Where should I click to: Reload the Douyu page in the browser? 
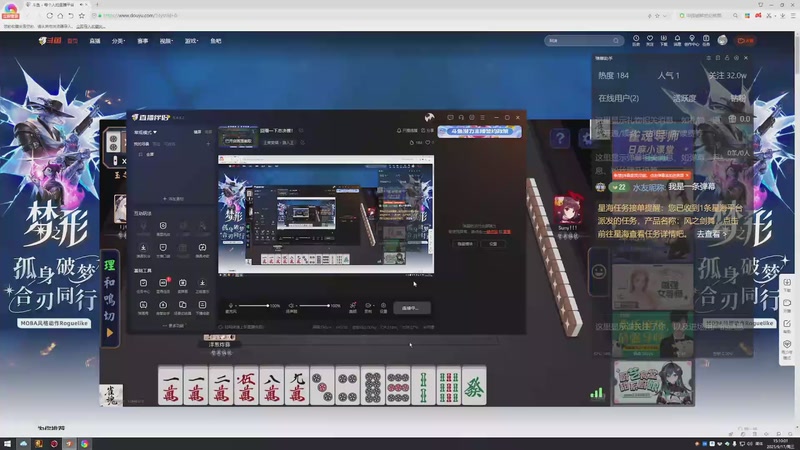pyautogui.click(x=49, y=16)
